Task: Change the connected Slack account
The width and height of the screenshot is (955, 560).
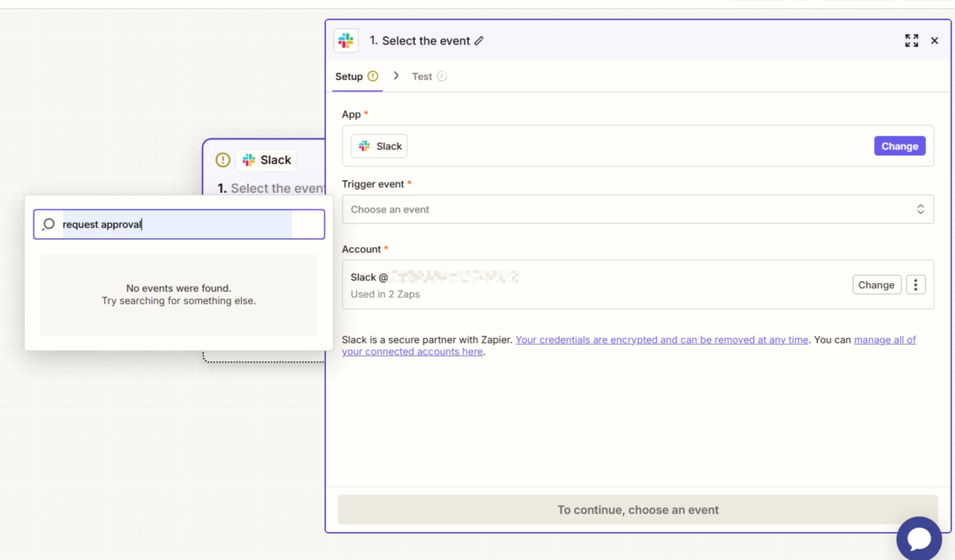Action: tap(876, 285)
